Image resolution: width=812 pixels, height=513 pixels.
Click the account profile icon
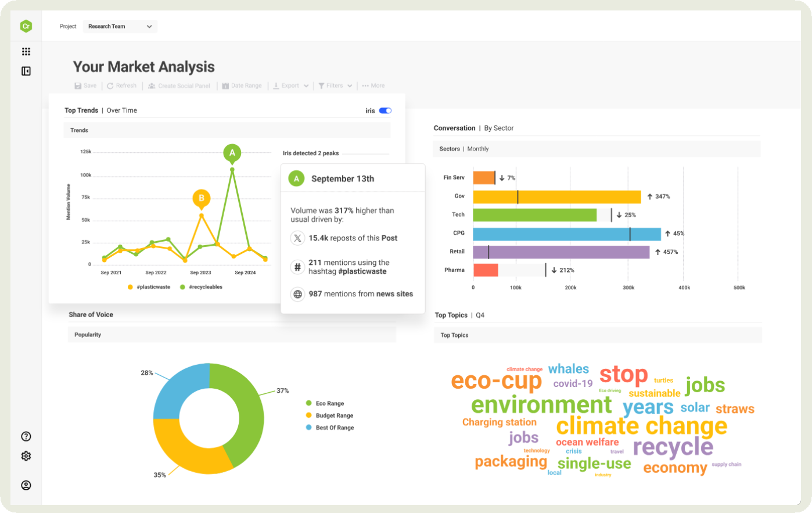pyautogui.click(x=26, y=485)
